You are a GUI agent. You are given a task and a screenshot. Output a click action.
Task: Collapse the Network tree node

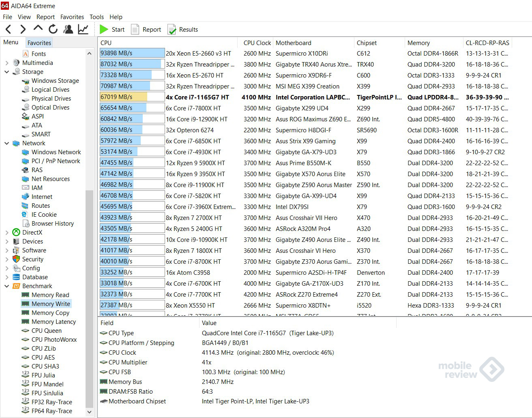pyautogui.click(x=6, y=143)
